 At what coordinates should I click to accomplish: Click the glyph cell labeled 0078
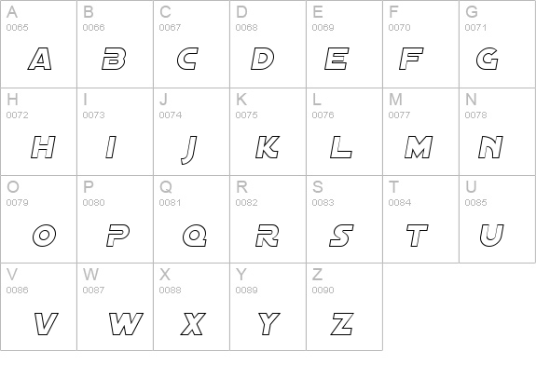(x=498, y=132)
